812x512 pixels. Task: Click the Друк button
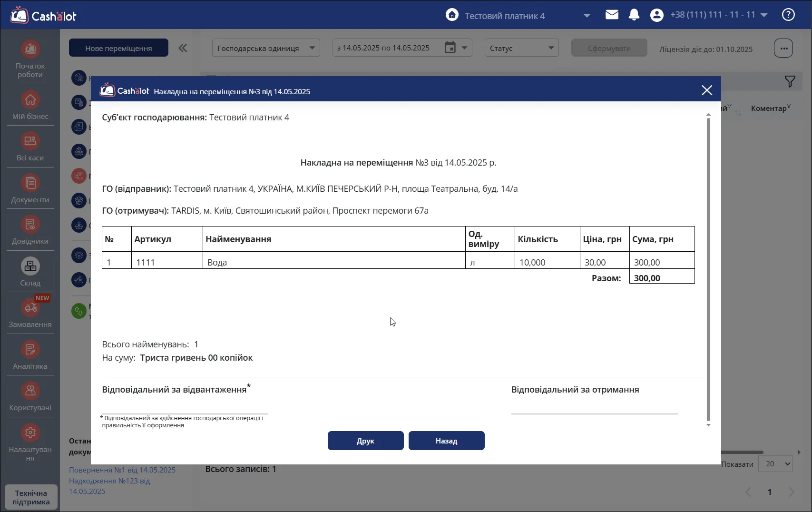365,441
